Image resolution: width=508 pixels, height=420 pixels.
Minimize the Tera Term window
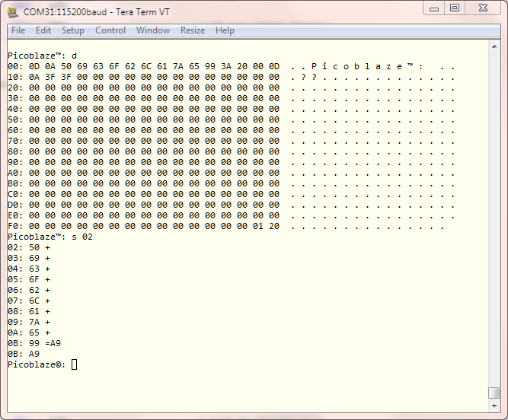[x=434, y=8]
